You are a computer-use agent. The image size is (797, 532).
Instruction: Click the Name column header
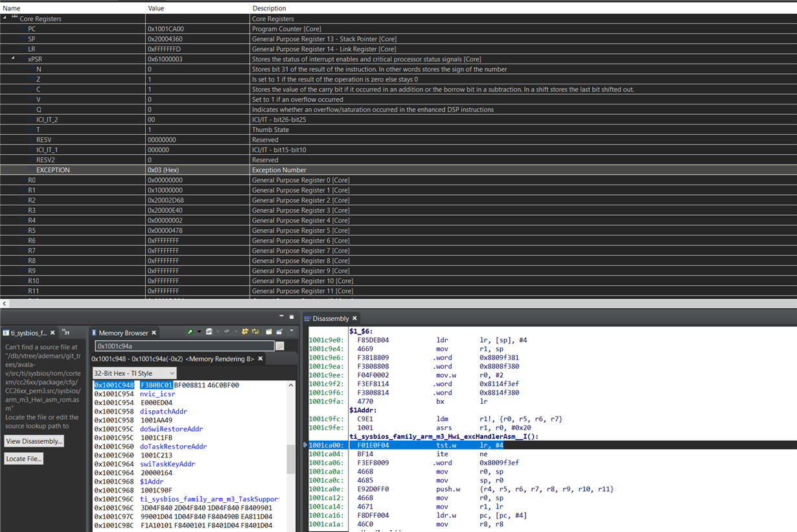pyautogui.click(x=73, y=8)
